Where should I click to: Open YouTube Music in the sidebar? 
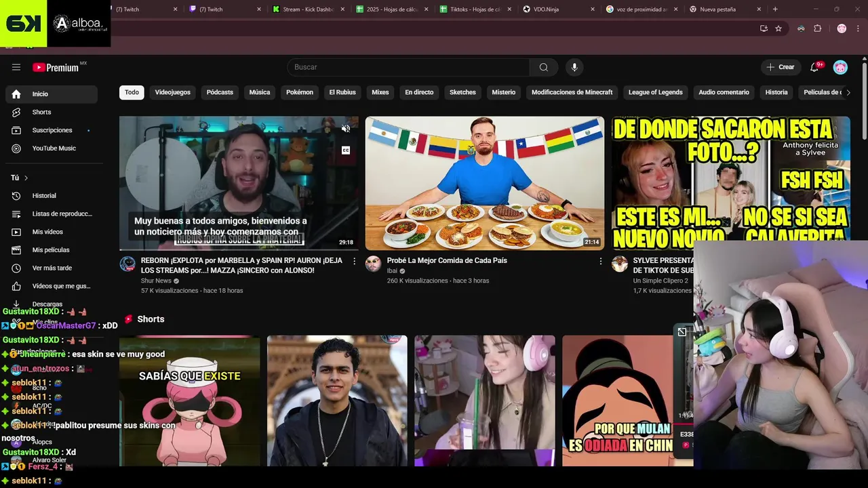point(52,148)
